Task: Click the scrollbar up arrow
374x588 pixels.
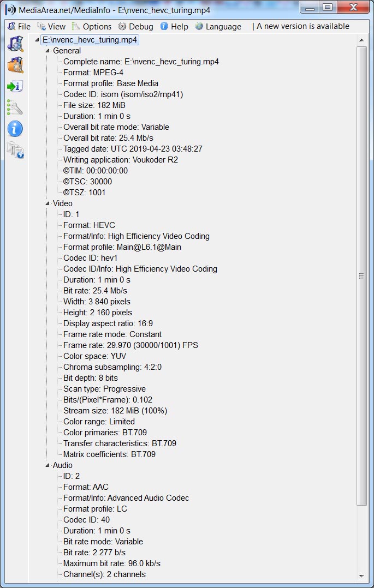Action: [361, 40]
